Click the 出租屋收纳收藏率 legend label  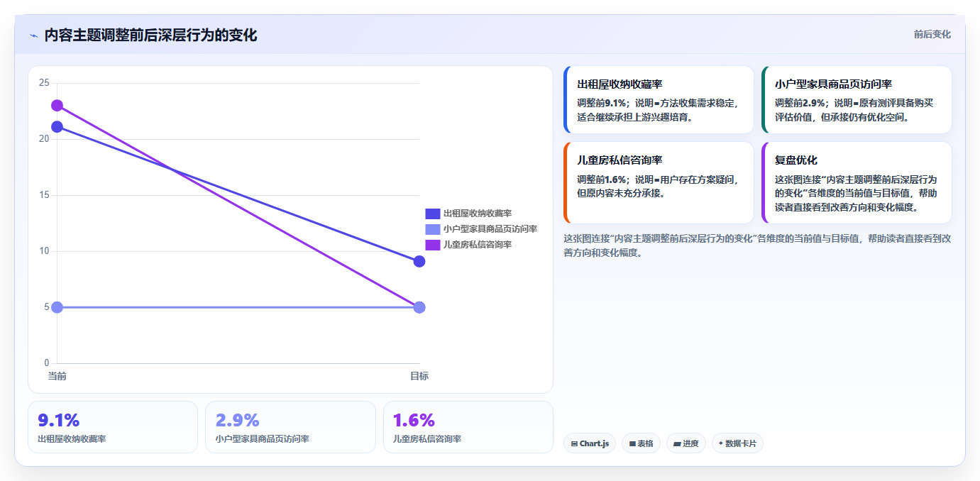click(x=478, y=214)
